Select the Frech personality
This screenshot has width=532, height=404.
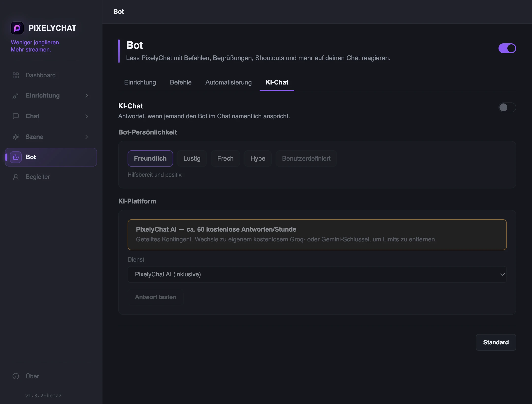[x=225, y=158]
